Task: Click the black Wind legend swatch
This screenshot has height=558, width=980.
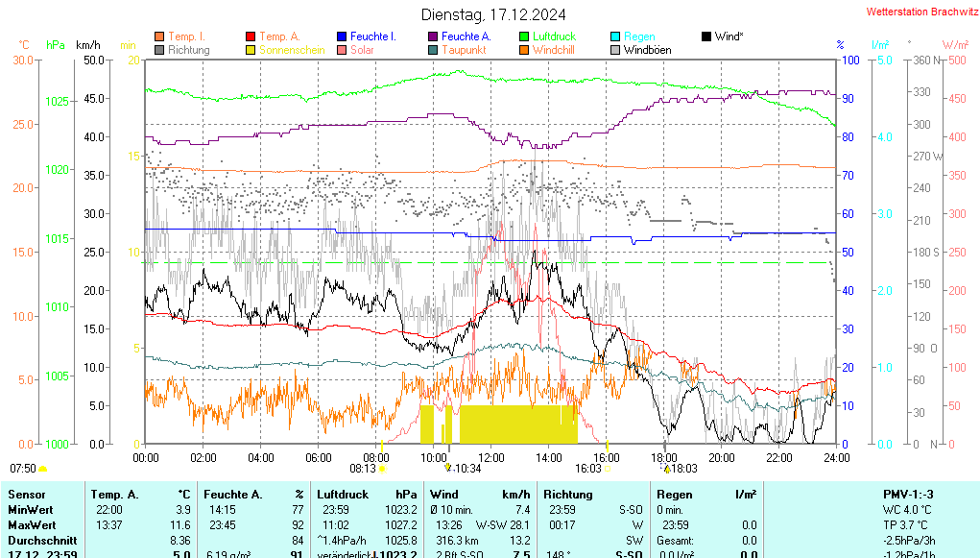Action: coord(707,36)
